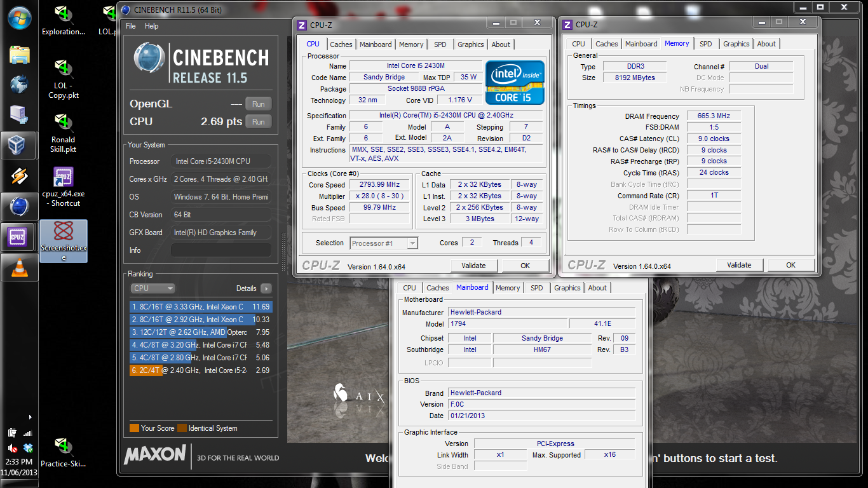Screen dimensions: 868x488
Task: Click the Z icon of the CPU-tab CPU-Z window
Action: [x=302, y=25]
